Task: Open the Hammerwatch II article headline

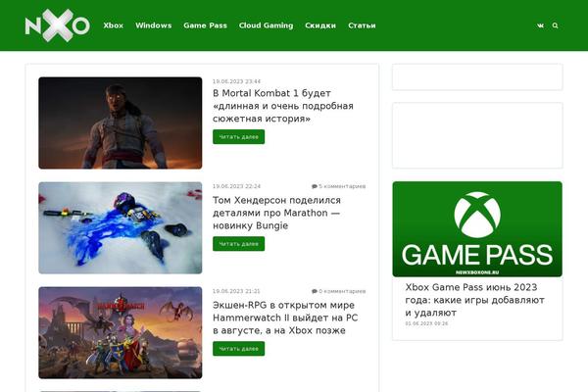Action: (x=285, y=318)
